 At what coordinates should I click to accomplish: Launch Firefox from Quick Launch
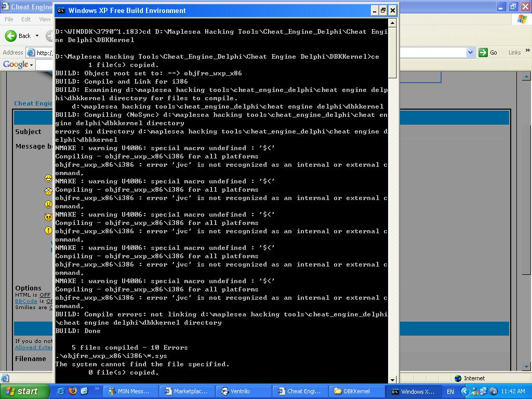click(x=73, y=391)
